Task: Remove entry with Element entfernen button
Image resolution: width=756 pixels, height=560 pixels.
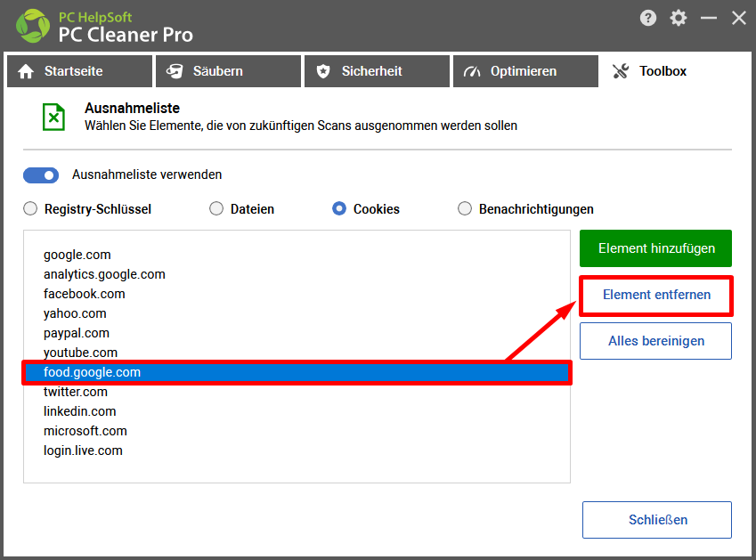Action: pyautogui.click(x=656, y=295)
